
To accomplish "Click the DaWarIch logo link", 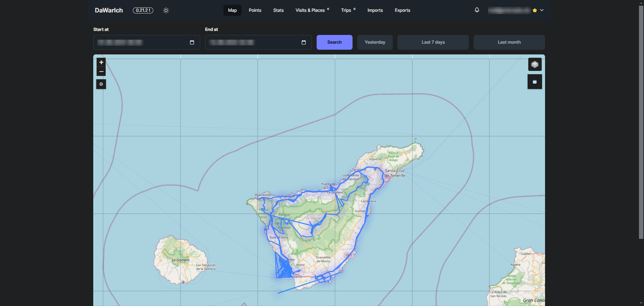I will point(109,10).
